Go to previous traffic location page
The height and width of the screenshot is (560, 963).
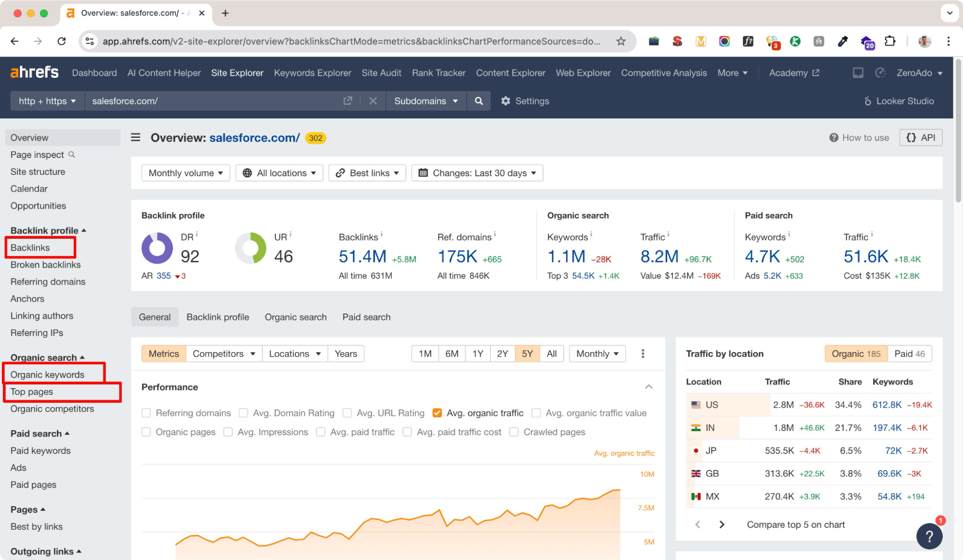tap(698, 524)
